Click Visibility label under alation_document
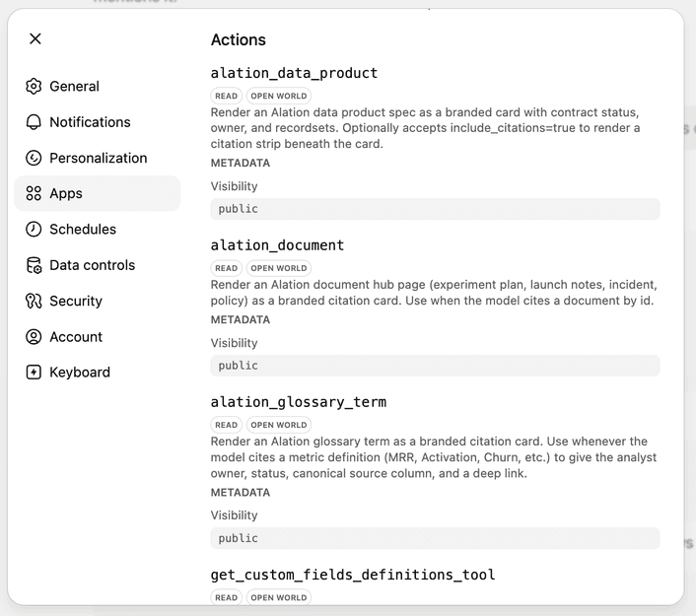The height and width of the screenshot is (616, 696). click(x=234, y=343)
